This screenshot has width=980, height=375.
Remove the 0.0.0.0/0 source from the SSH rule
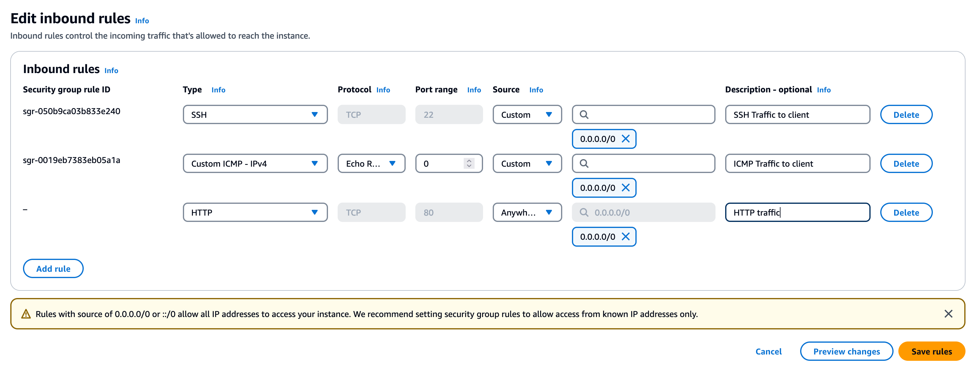point(625,139)
